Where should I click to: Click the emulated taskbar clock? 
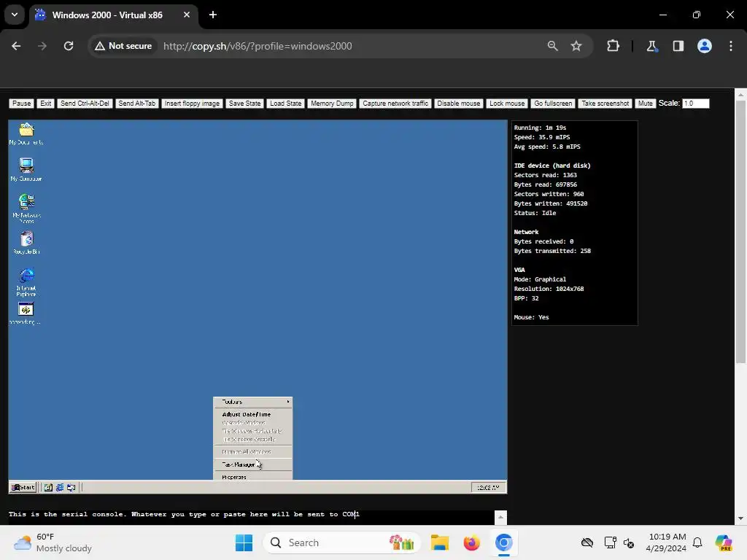(x=488, y=487)
